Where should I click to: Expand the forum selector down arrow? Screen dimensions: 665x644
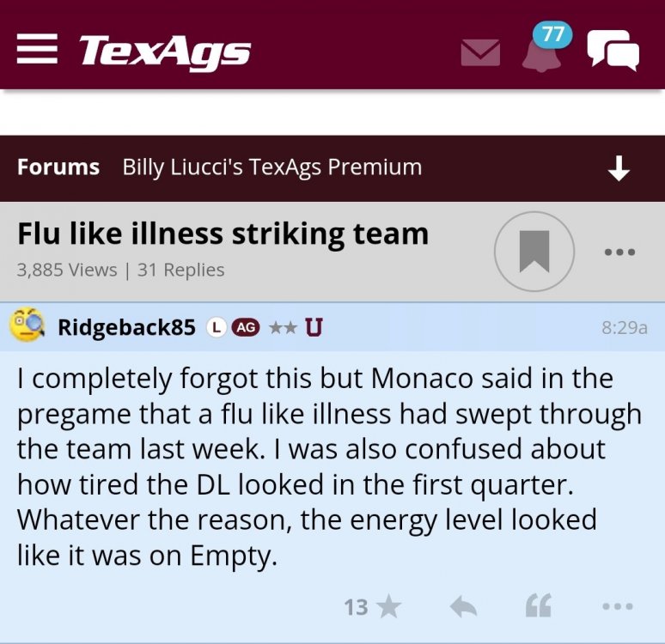(619, 169)
